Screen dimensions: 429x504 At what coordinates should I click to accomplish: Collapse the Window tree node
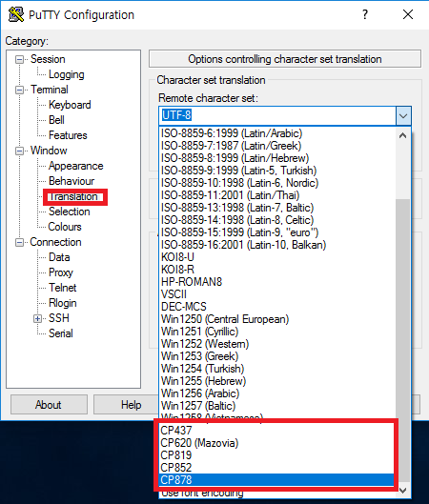click(20, 151)
